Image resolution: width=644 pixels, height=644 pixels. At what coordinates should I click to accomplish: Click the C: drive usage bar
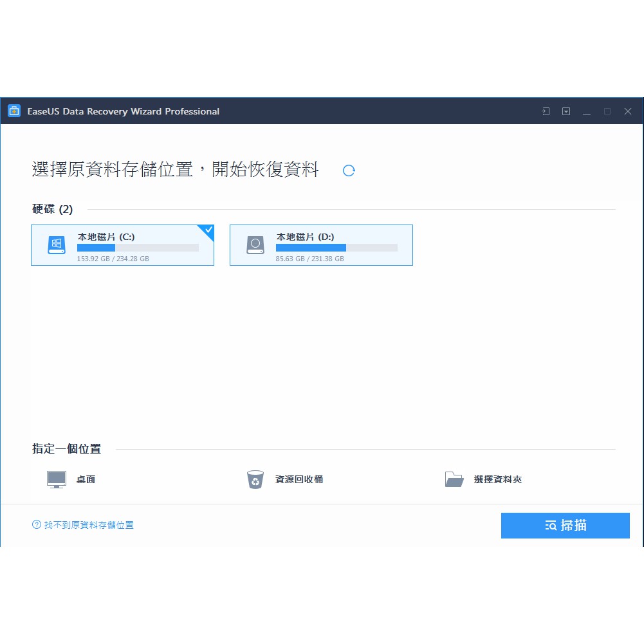[138, 248]
